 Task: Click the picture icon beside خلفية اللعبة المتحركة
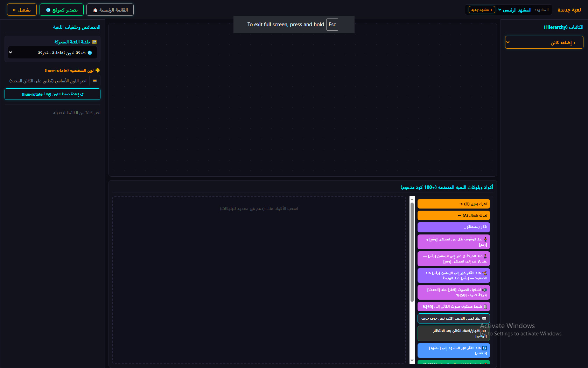coord(94,42)
